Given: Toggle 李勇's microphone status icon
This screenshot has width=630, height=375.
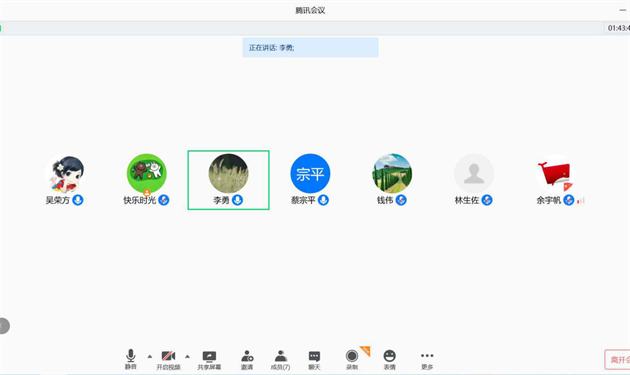Looking at the screenshot, I should [237, 200].
